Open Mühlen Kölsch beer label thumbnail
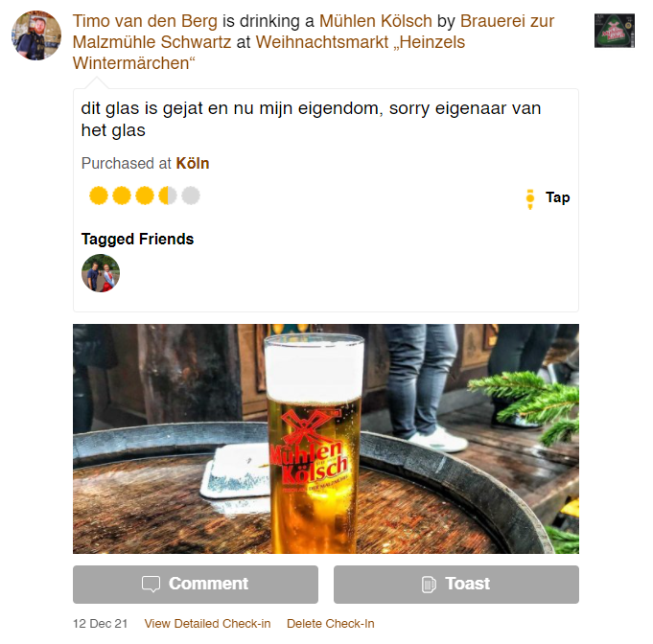The height and width of the screenshot is (644, 653). tap(615, 31)
